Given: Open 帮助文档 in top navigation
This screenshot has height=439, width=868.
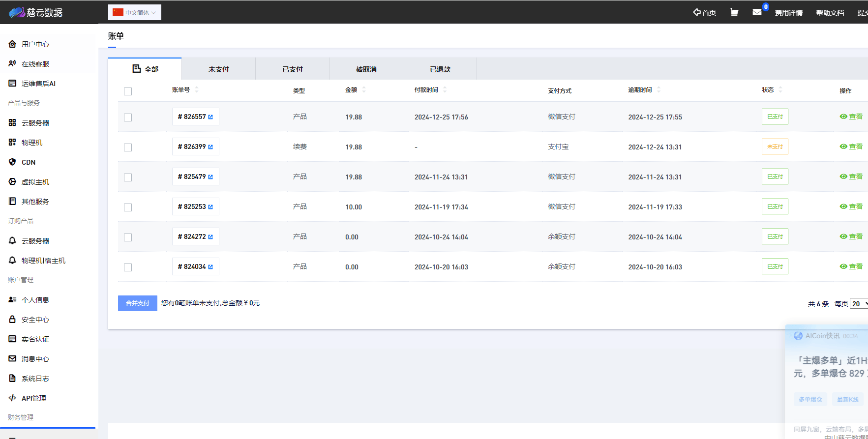Looking at the screenshot, I should tap(830, 13).
